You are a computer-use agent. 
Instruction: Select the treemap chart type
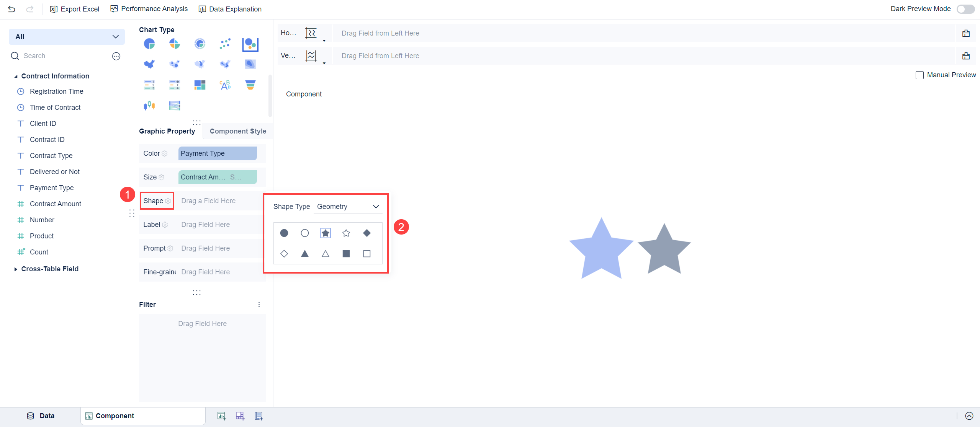coord(200,85)
